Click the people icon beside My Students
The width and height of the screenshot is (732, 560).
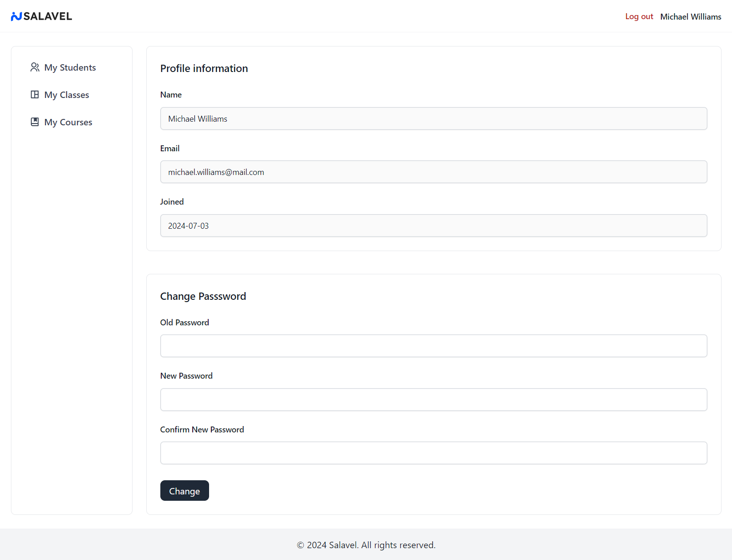click(35, 67)
